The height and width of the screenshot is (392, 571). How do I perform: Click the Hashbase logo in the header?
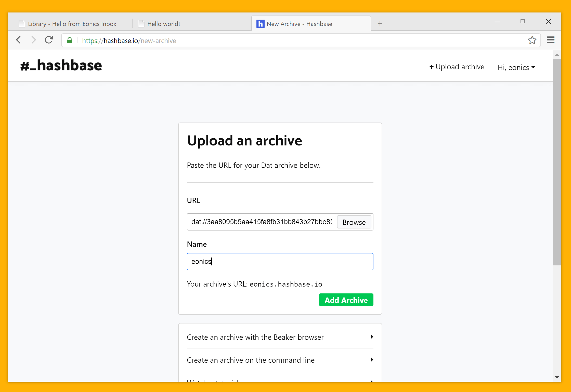click(x=61, y=65)
